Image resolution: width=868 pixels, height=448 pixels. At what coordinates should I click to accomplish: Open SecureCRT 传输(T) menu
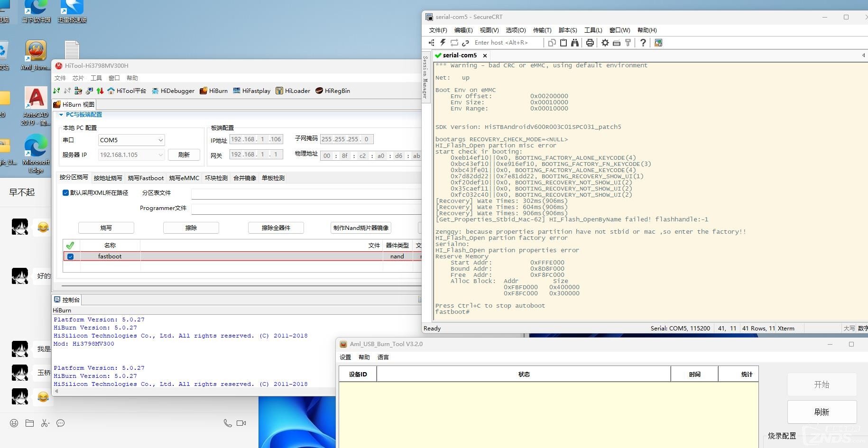point(542,30)
